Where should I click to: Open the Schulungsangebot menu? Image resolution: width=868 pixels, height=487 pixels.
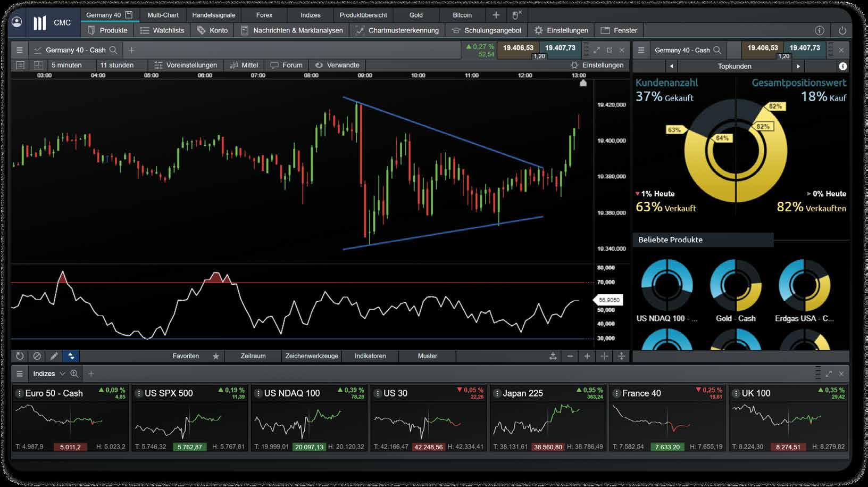(x=487, y=30)
